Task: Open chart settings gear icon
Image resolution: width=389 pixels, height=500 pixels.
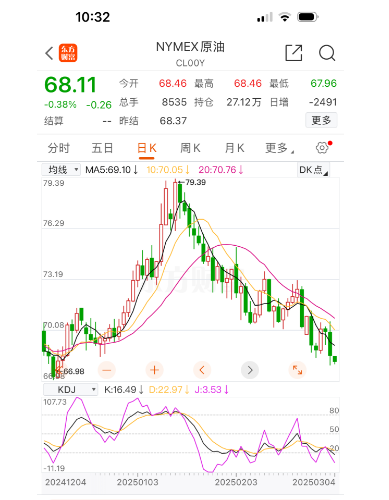Action: [x=323, y=147]
